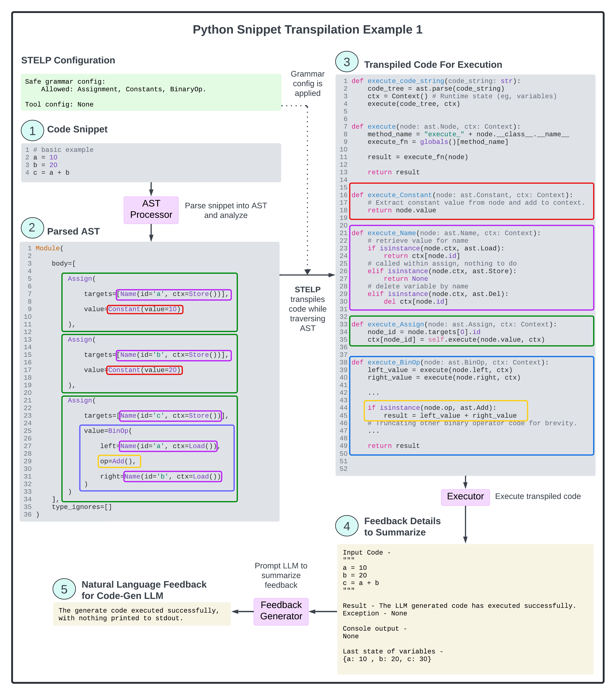Image resolution: width=616 pixels, height=695 pixels.
Task: Click the Constant(value=10) red box
Action: click(145, 309)
